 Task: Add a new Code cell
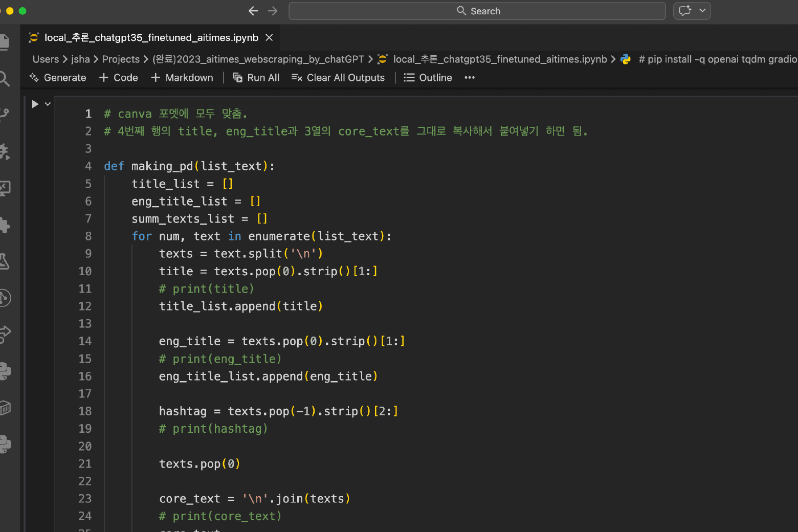coord(119,78)
